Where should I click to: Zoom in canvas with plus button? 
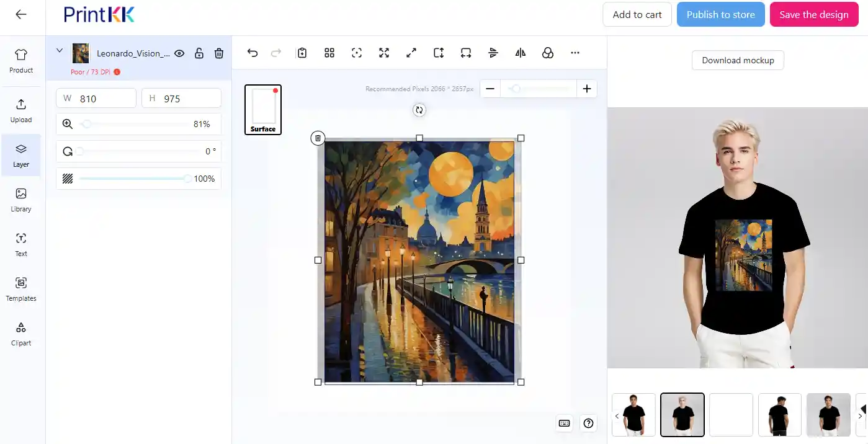click(x=586, y=89)
